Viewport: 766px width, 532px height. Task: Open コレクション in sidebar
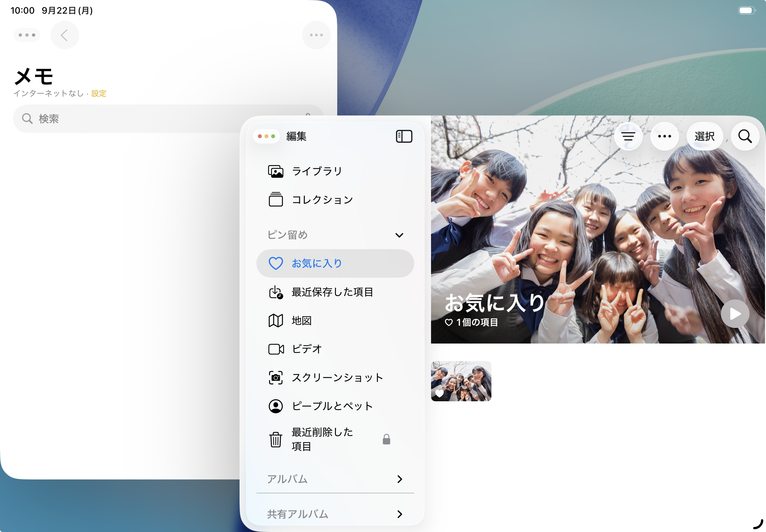coord(322,200)
